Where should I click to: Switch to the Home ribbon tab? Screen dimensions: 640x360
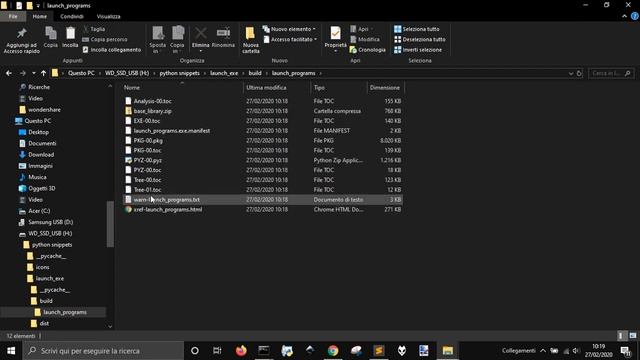pyautogui.click(x=40, y=16)
